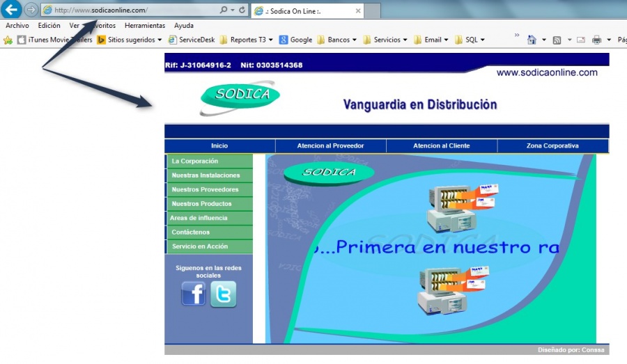The image size is (627, 364).
Task: Open iTunes Movie Trailers bookmark
Action: [55, 40]
